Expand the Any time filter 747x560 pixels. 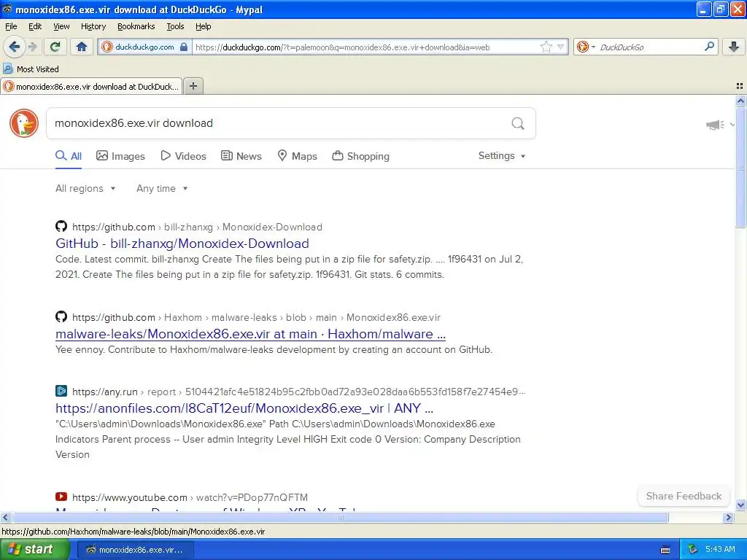coord(162,189)
